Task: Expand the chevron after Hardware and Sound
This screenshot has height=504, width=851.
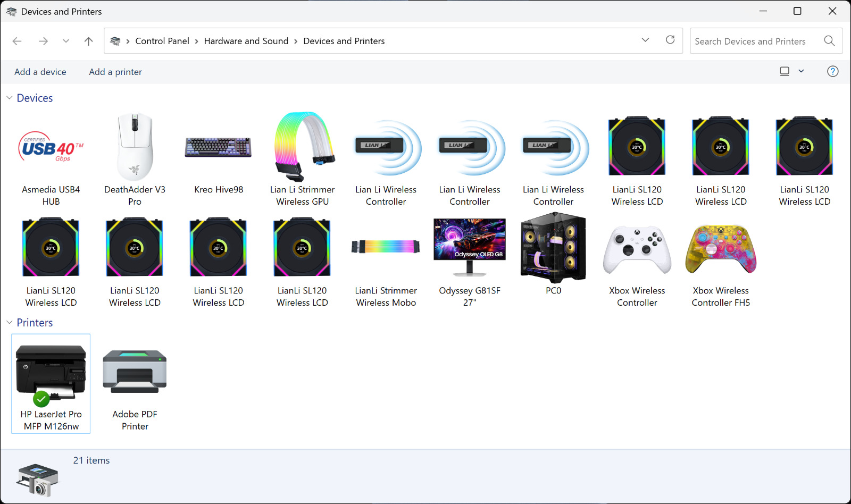Action: (296, 41)
